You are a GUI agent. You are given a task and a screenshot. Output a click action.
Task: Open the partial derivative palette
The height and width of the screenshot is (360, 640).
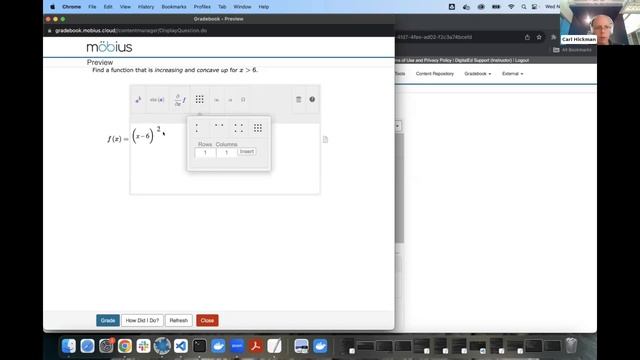(180, 100)
